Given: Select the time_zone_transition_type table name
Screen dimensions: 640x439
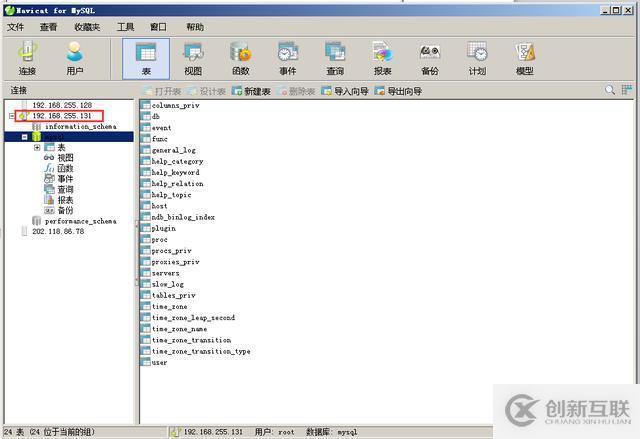Looking at the screenshot, I should [x=201, y=351].
